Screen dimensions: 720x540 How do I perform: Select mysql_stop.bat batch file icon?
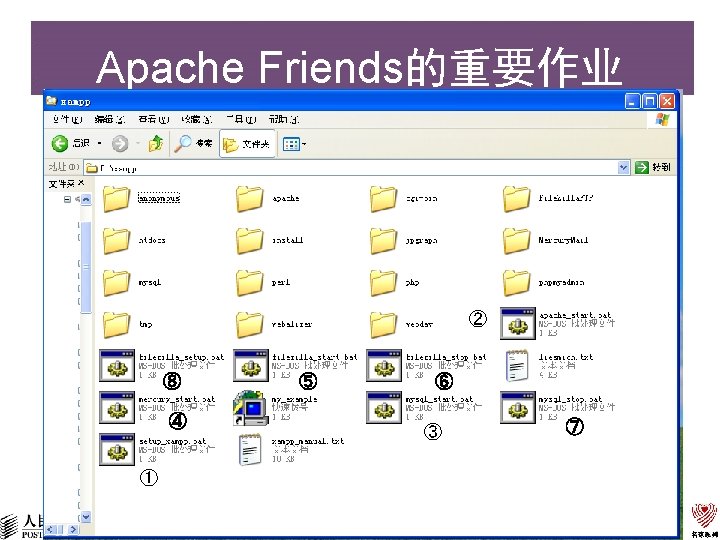(x=518, y=407)
